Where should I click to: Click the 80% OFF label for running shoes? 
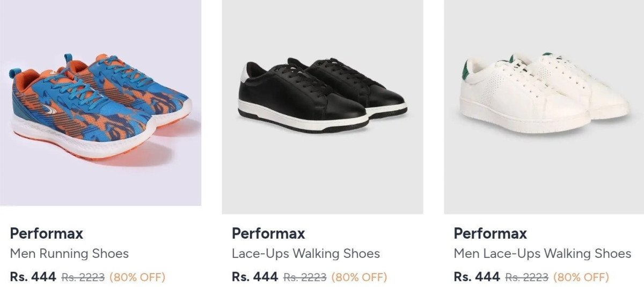point(137,278)
